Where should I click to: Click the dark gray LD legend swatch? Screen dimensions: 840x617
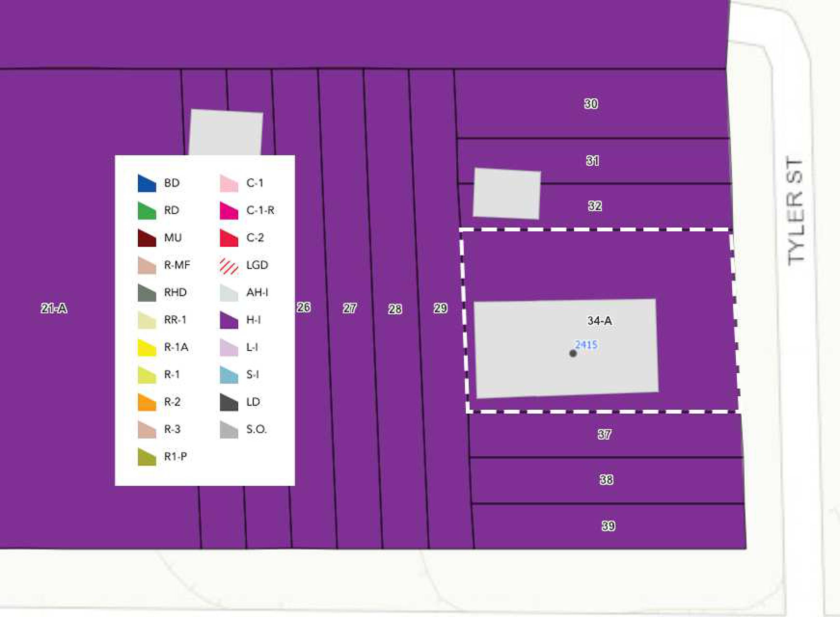[229, 403]
